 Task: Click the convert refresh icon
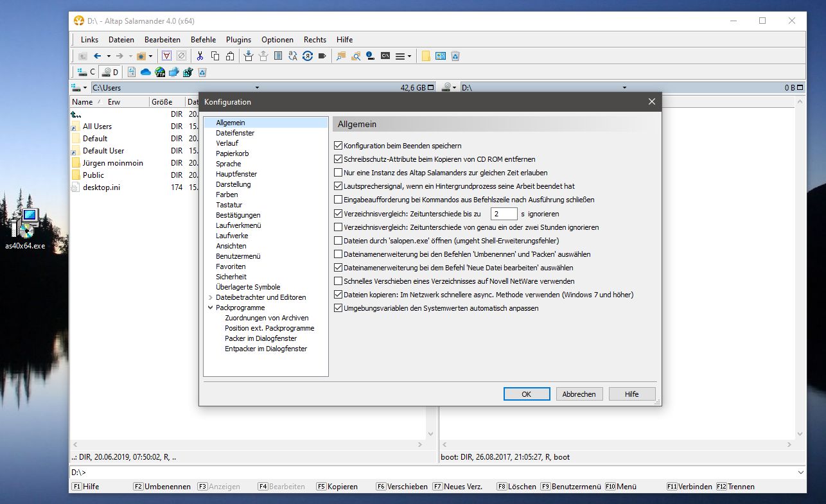(x=307, y=56)
